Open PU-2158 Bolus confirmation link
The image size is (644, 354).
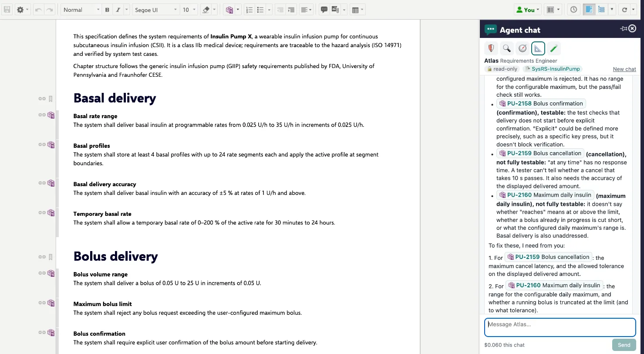click(541, 104)
